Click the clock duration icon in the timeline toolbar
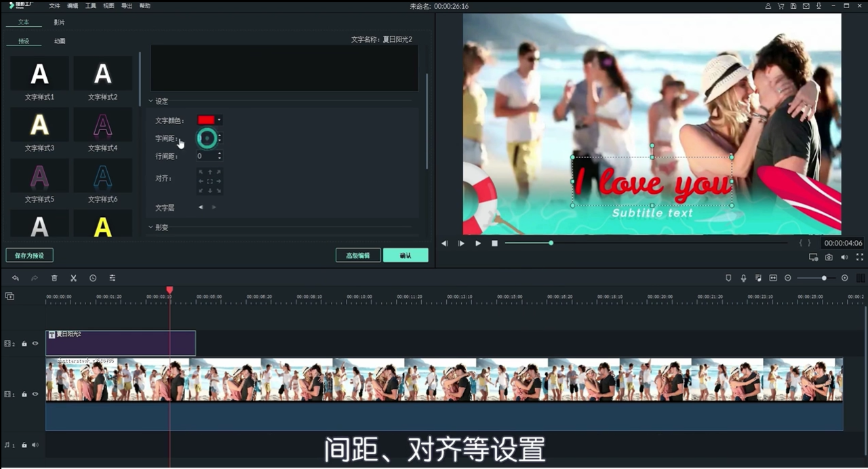868x469 pixels. coord(92,278)
